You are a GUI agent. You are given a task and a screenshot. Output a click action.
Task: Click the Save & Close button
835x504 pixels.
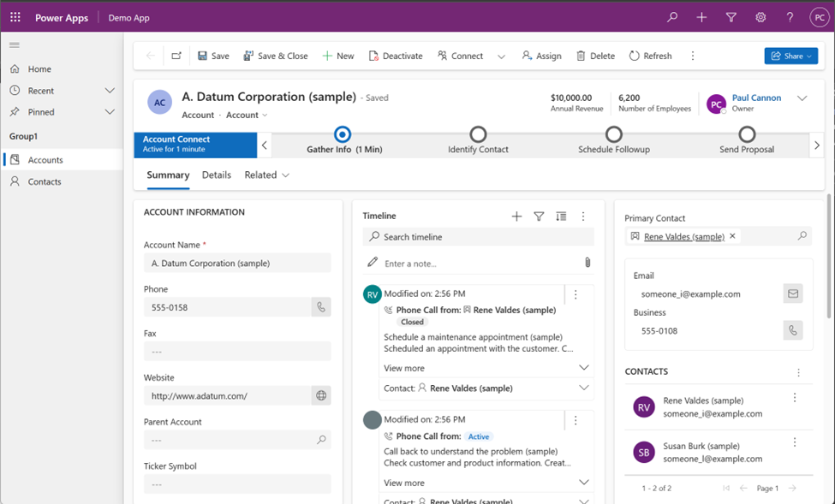click(276, 56)
